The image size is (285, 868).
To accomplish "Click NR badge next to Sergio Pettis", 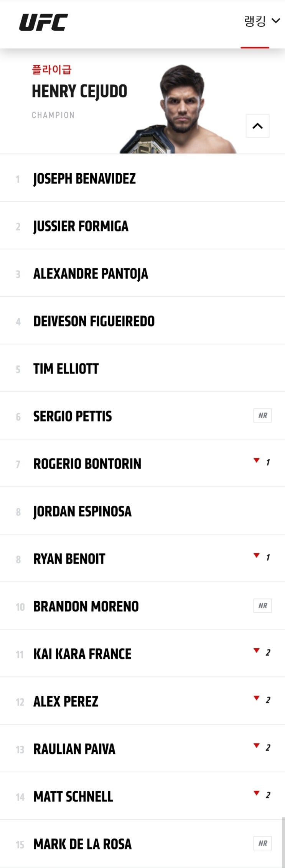I will click(x=263, y=416).
